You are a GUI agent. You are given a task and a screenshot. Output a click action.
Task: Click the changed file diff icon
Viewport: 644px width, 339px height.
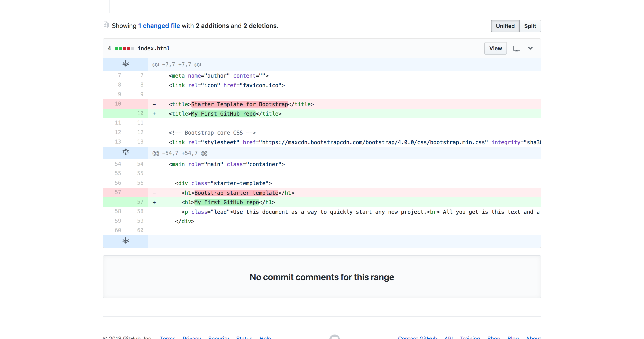point(106,25)
